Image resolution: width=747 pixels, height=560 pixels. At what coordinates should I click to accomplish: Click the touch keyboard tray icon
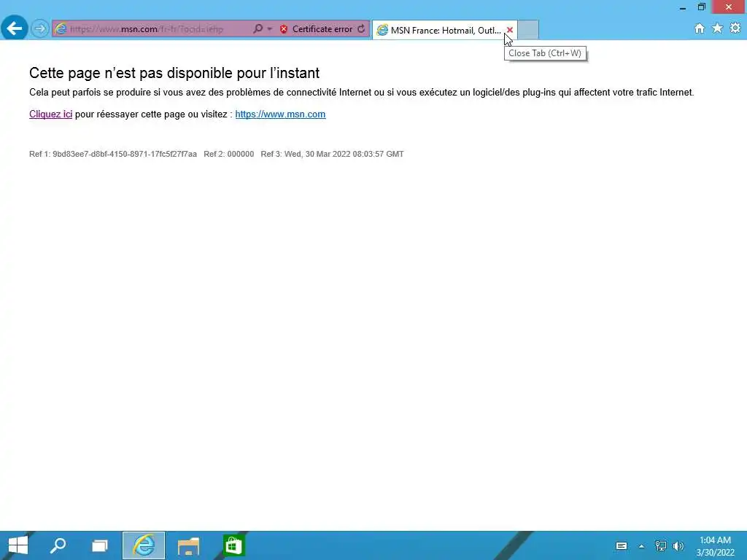coord(622,546)
